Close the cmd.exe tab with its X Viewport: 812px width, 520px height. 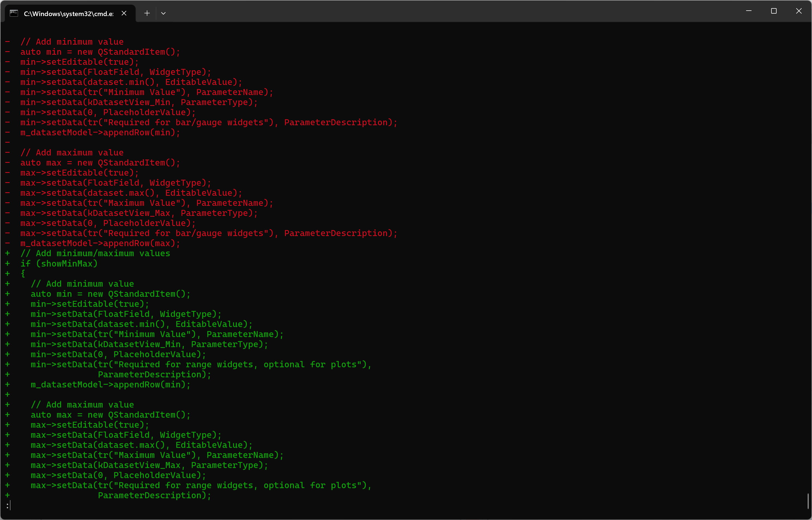coord(124,13)
